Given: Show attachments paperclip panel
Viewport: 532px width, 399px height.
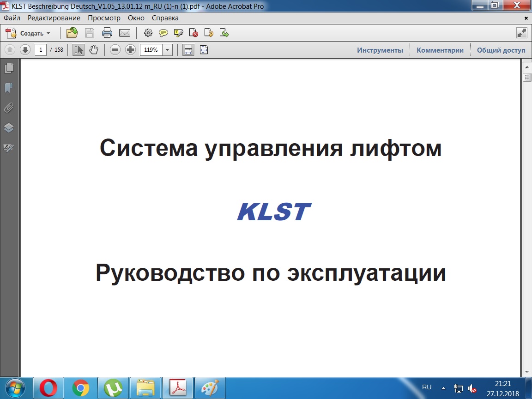Looking at the screenshot, I should click(x=9, y=108).
